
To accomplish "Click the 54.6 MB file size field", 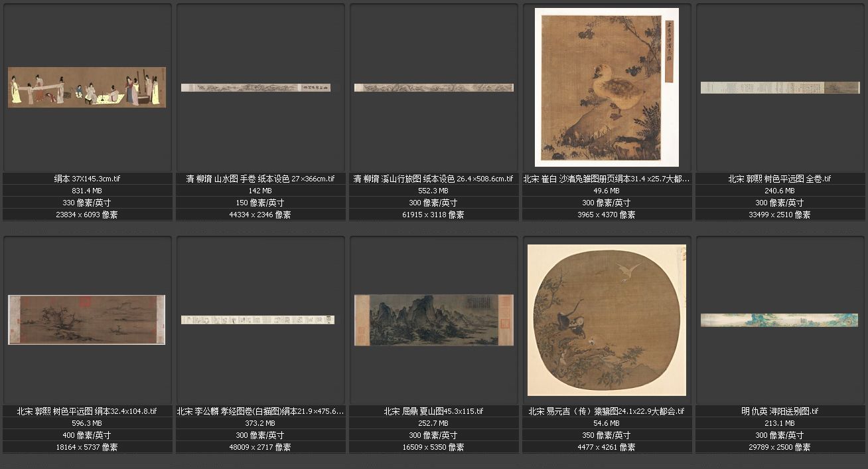I will [x=607, y=423].
